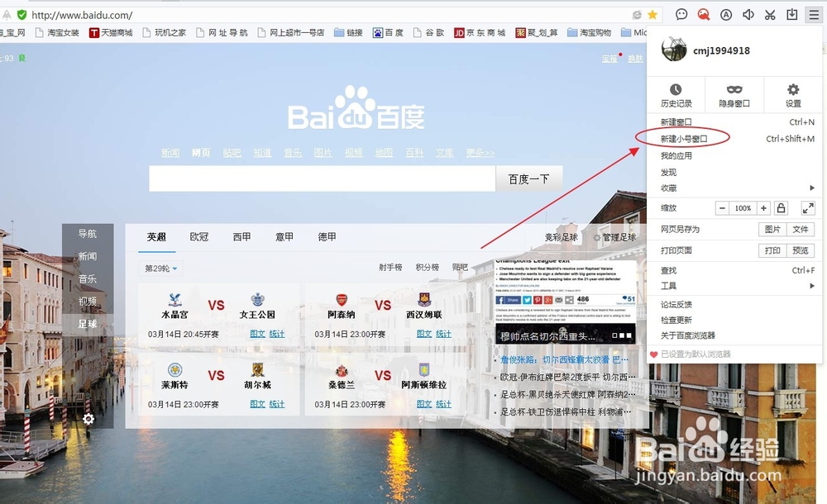Click the bookmark star icon in address bar
This screenshot has height=504, width=827.
(653, 15)
